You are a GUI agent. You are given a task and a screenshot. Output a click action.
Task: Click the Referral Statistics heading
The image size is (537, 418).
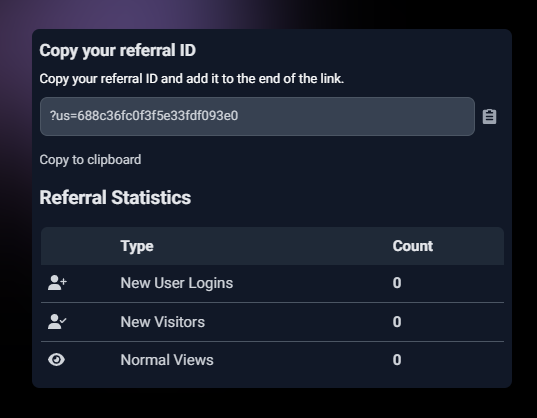tap(115, 198)
